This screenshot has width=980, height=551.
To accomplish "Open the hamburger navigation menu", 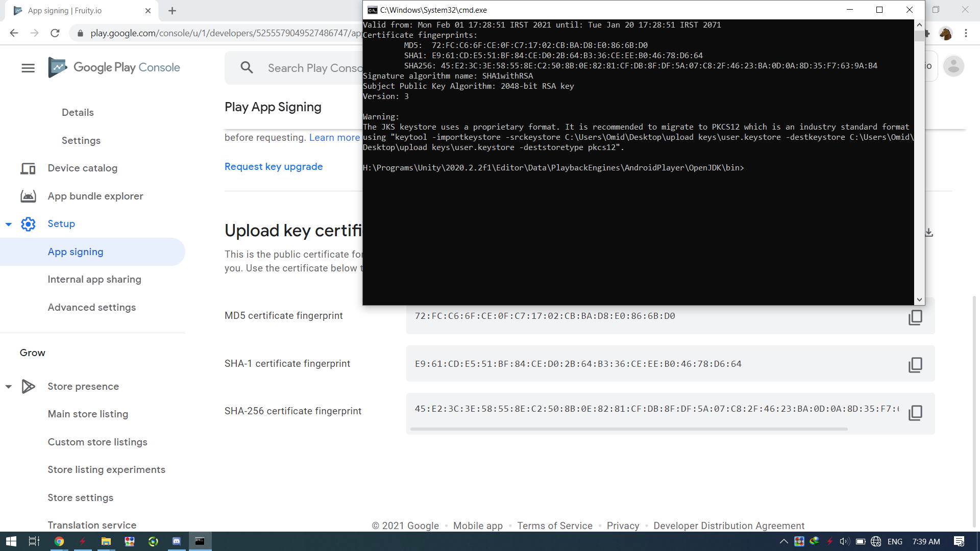I will (x=28, y=68).
